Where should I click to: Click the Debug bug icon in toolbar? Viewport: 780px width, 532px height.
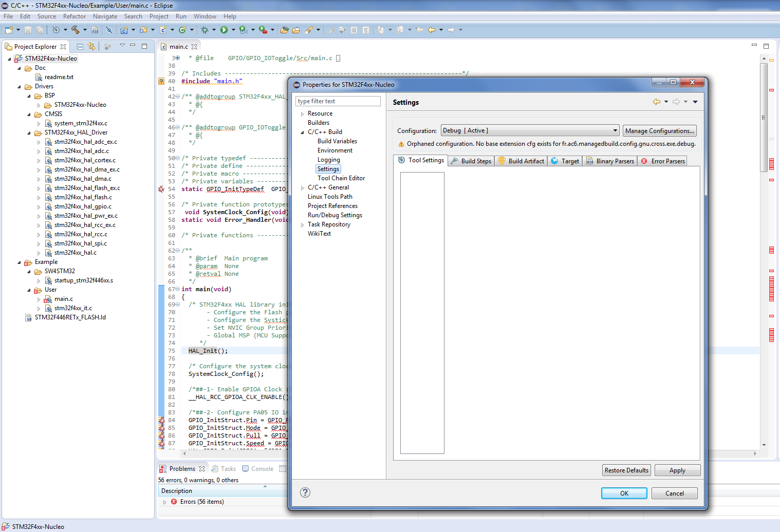point(205,30)
